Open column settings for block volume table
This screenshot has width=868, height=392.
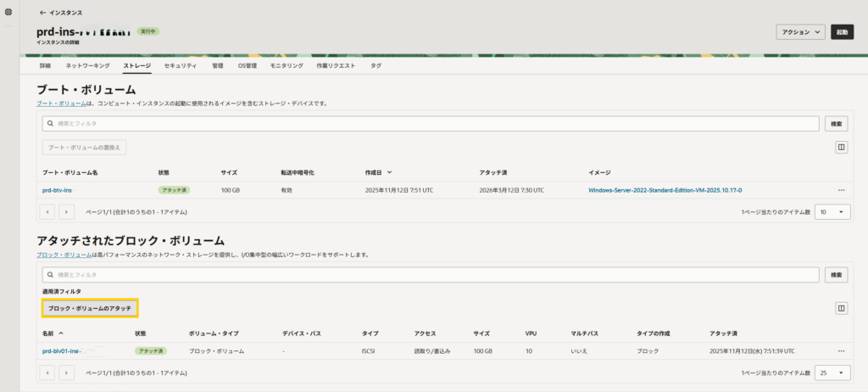coord(841,308)
